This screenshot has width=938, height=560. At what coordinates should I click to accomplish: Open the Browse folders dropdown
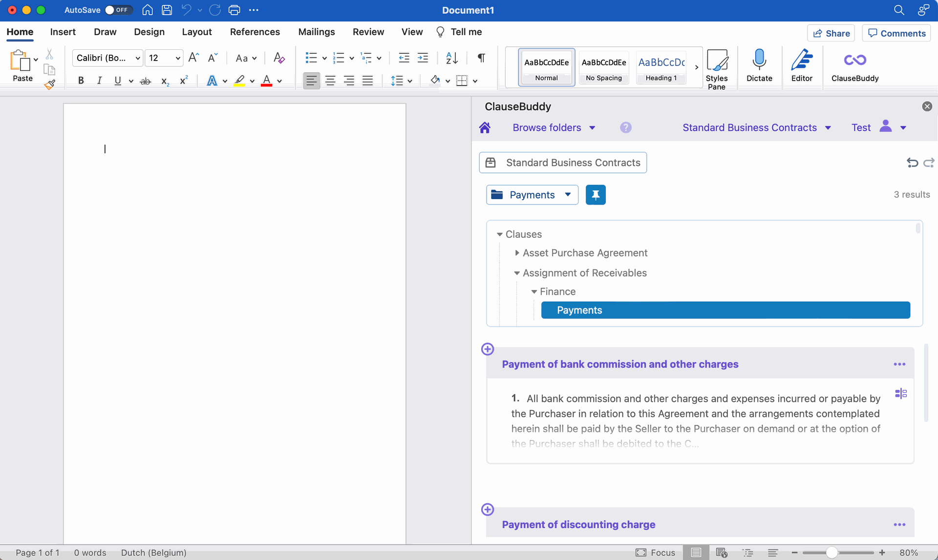(554, 127)
